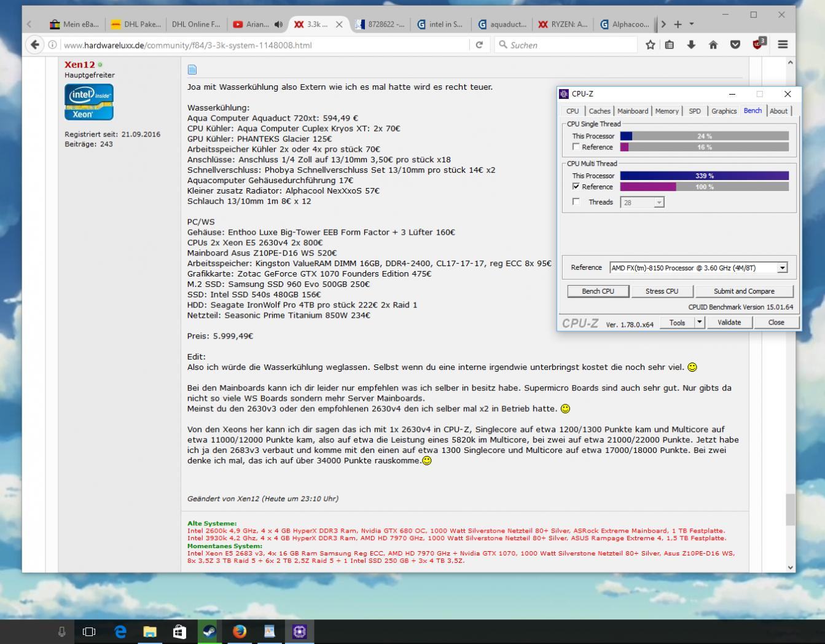825x644 pixels.
Task: Click the Multi Thread This Processor 339% bar
Action: tap(704, 176)
